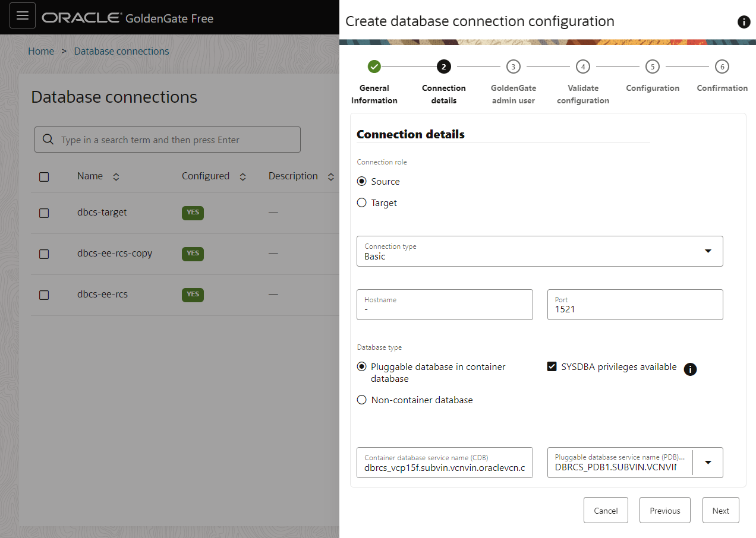Open the Pluggable database service name dropdown

click(708, 463)
